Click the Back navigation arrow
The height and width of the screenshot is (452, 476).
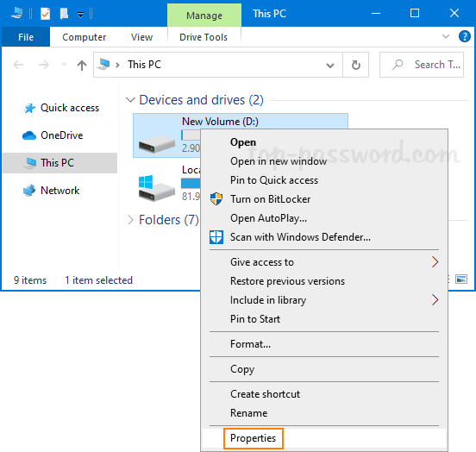coord(18,65)
